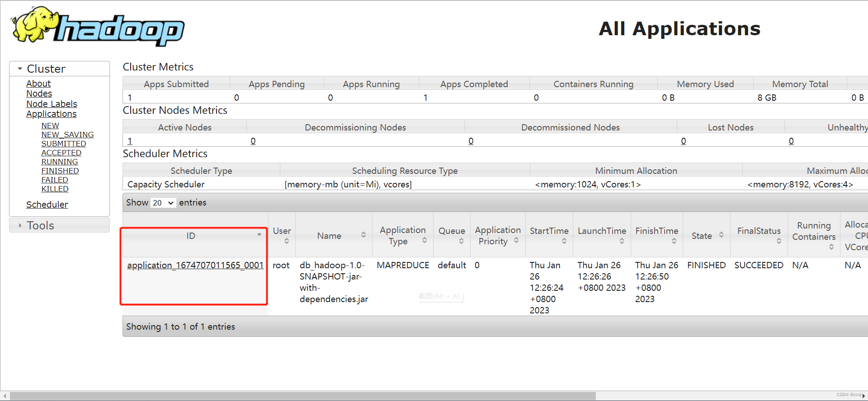Viewport: 868px width, 401px height.
Task: Filter applications by NEW state
Action: 50,126
